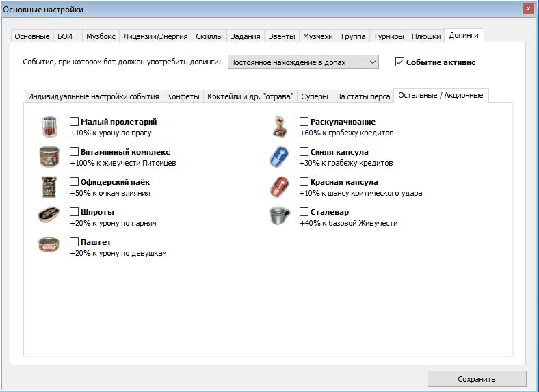Click the +50% к очкам влияния text
539x392 pixels.
pos(110,193)
